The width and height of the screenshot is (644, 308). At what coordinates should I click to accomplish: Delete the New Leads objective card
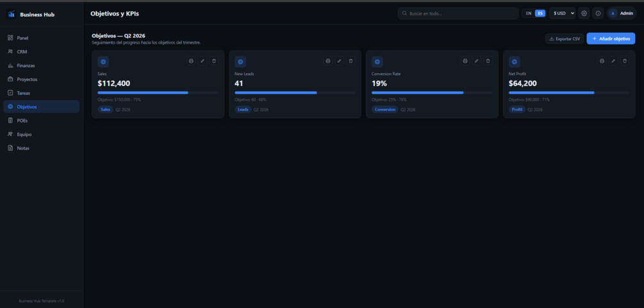pyautogui.click(x=351, y=61)
